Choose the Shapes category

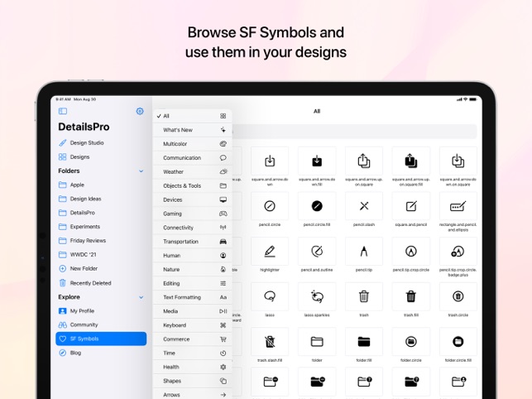(x=193, y=381)
